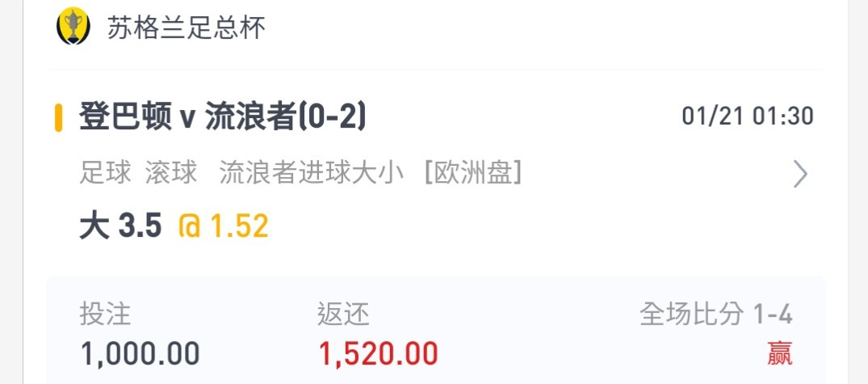The width and height of the screenshot is (868, 384).
Task: Click the orange marker bar beside match title
Action: 58,117
